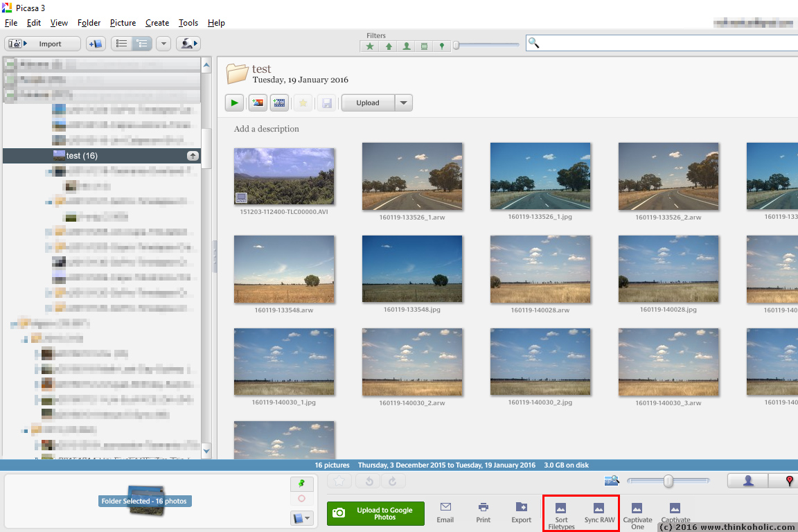798x532 pixels.
Task: Filter by photos with geotags
Action: tap(441, 46)
